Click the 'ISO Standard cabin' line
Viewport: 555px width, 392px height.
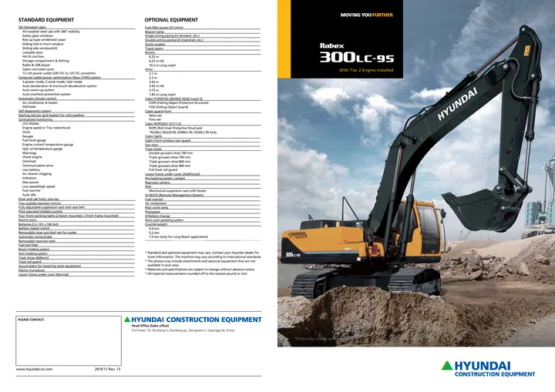pyautogui.click(x=32, y=27)
